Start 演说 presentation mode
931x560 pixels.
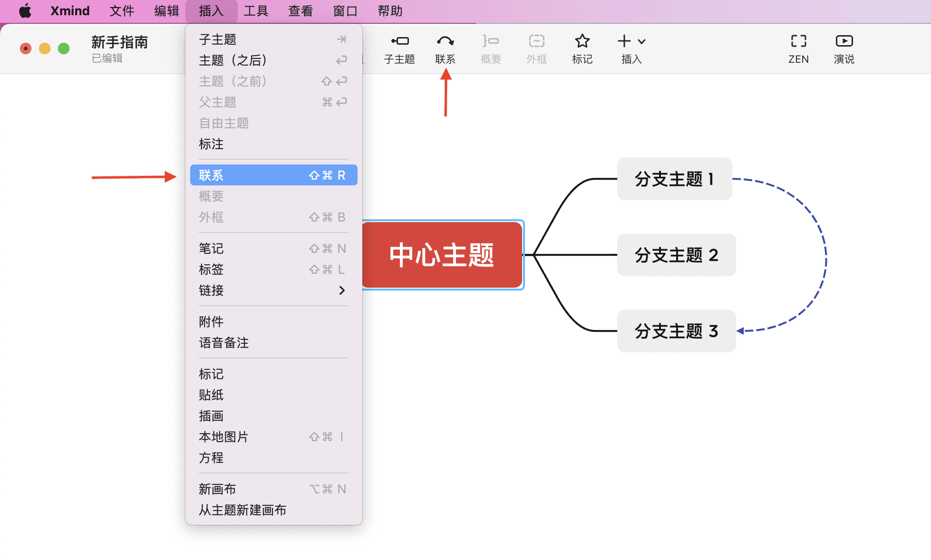844,48
